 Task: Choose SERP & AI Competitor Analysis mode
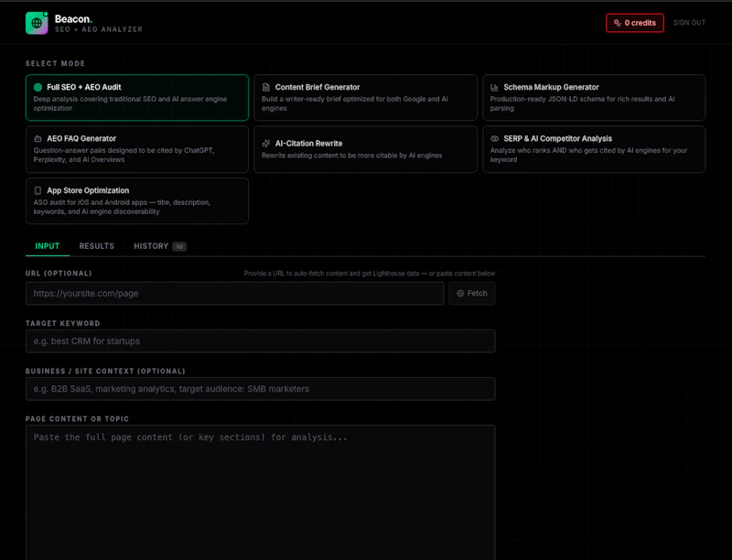click(x=594, y=149)
